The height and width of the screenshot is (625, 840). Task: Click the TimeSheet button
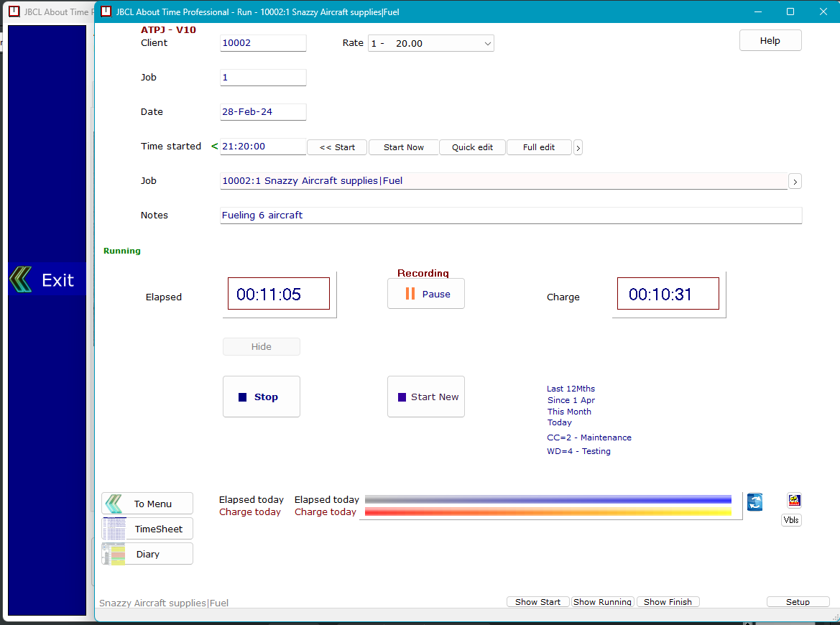(x=148, y=529)
